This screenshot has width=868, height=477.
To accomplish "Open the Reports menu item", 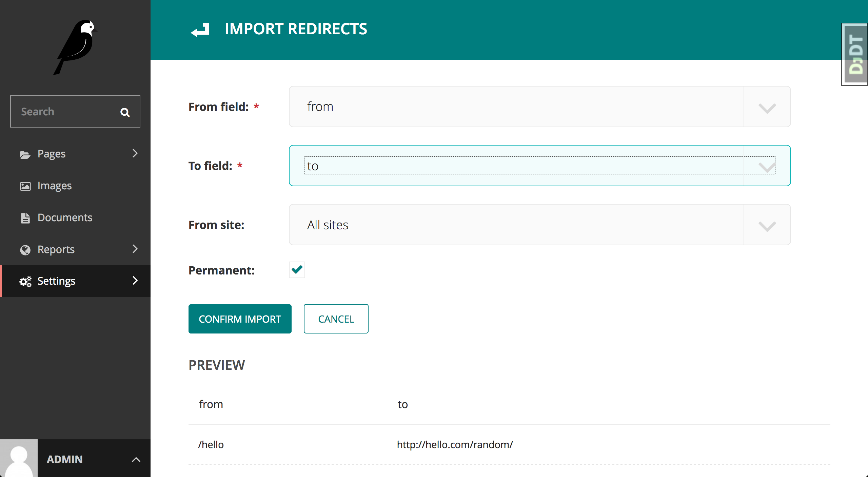I will pyautogui.click(x=56, y=249).
